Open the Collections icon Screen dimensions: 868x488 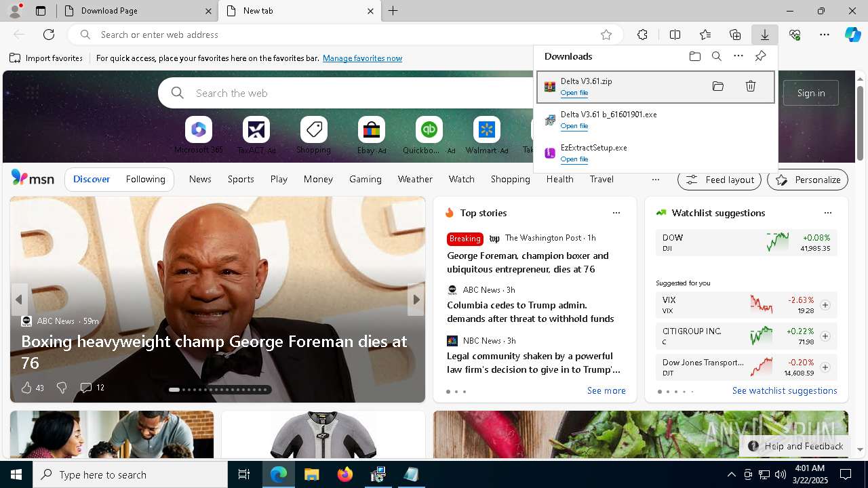(x=735, y=35)
